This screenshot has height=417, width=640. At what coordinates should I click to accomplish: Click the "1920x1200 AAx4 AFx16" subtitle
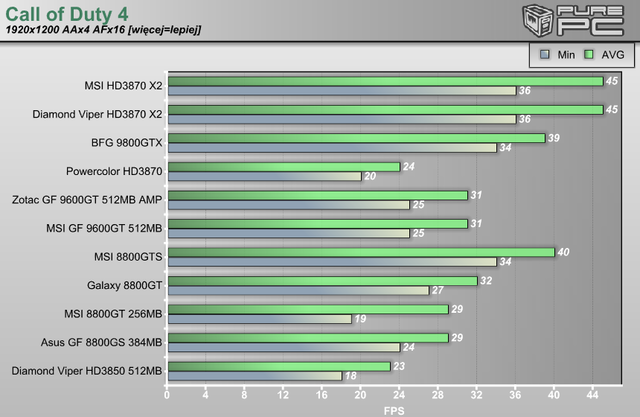point(65,30)
